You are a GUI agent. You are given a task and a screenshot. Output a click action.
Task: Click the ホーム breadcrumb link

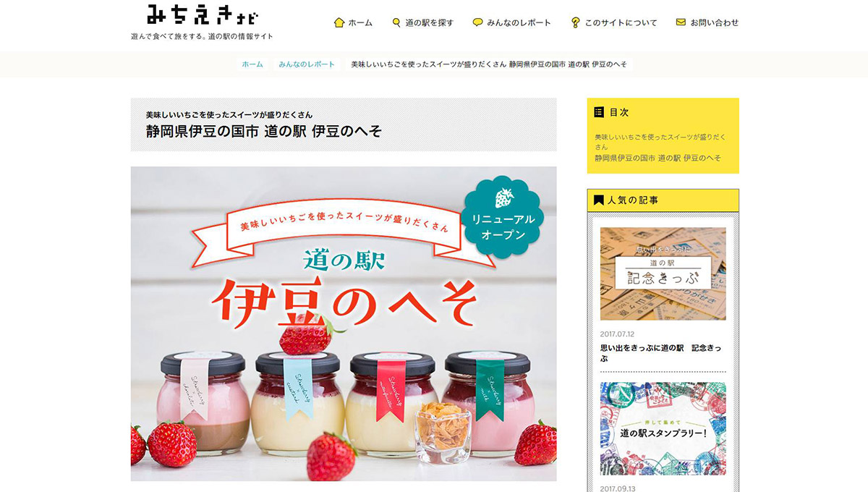click(252, 64)
